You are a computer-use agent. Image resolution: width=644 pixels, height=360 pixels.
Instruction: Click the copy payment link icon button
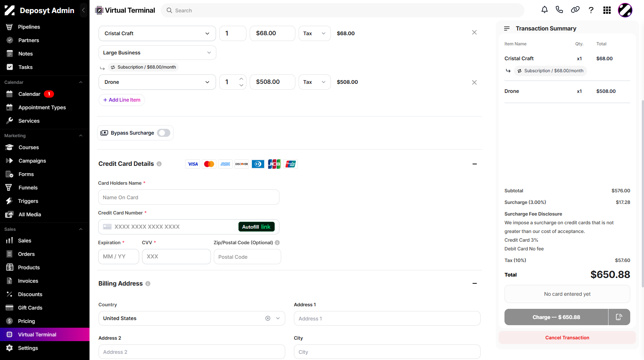click(x=619, y=317)
